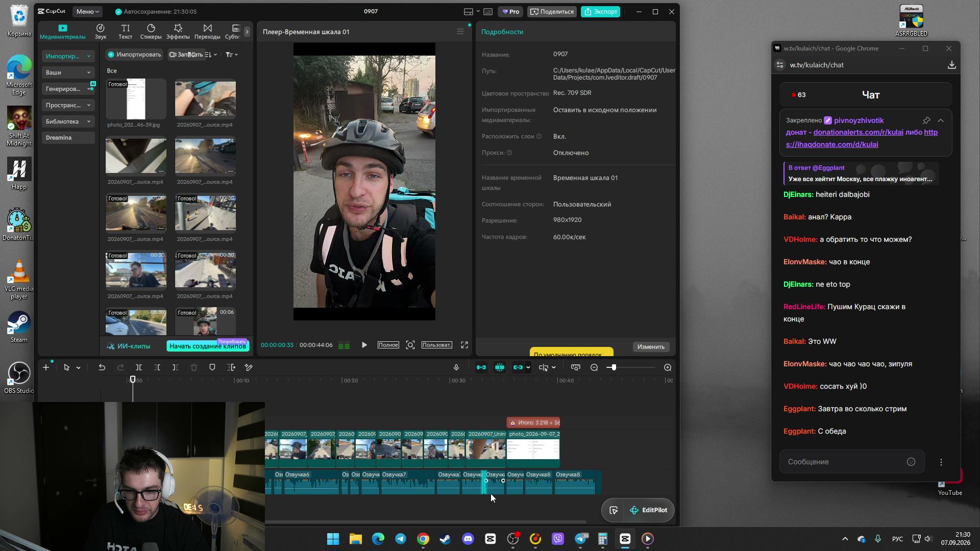Toggle timeline linkage option

[518, 367]
